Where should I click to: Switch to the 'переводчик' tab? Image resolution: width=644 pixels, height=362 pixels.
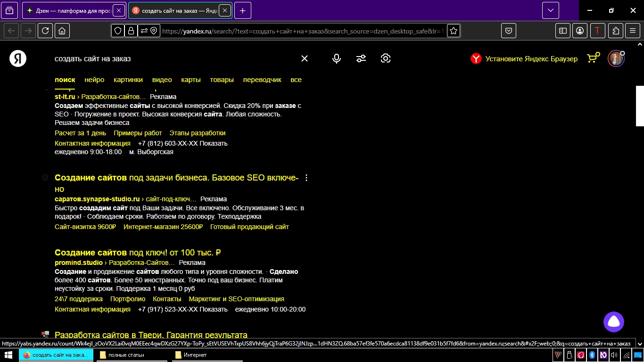262,80
